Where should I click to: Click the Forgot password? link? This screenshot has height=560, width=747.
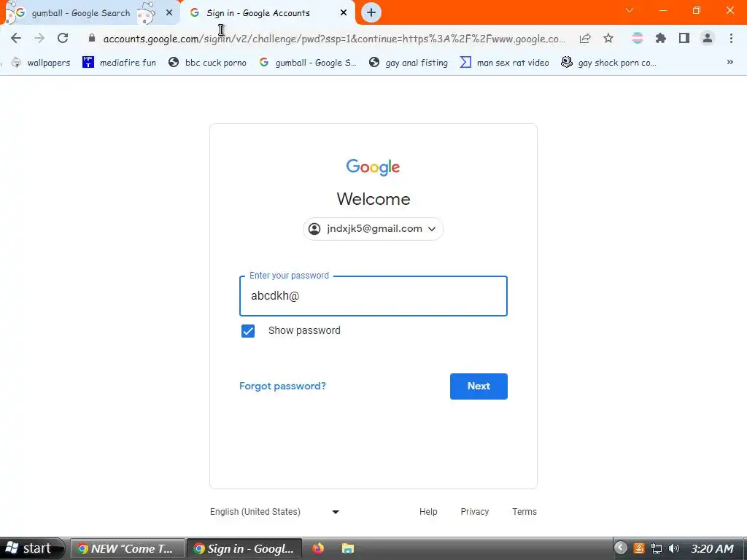click(x=282, y=386)
